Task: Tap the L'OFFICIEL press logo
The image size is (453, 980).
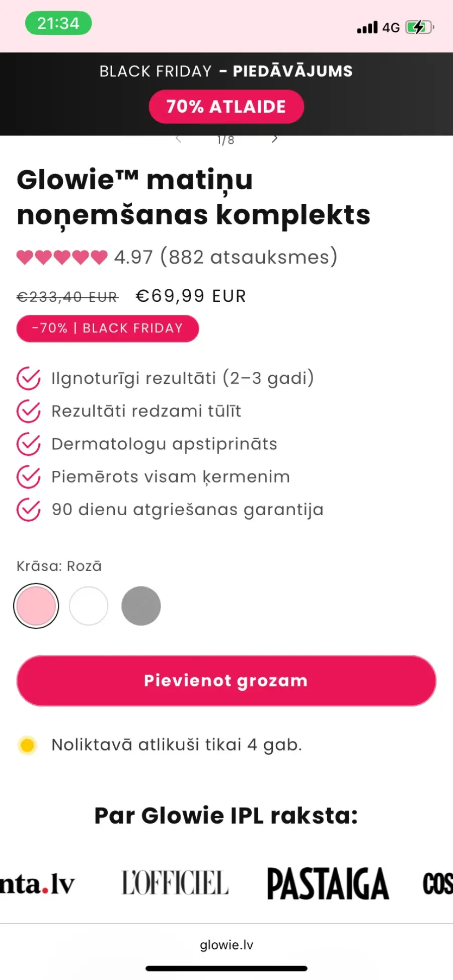Action: [x=175, y=883]
